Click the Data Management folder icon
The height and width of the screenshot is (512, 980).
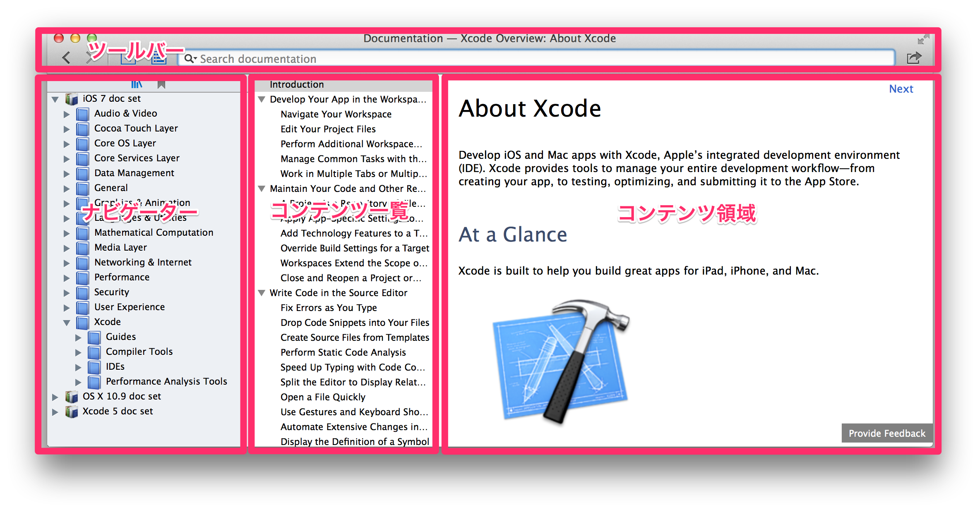83,173
